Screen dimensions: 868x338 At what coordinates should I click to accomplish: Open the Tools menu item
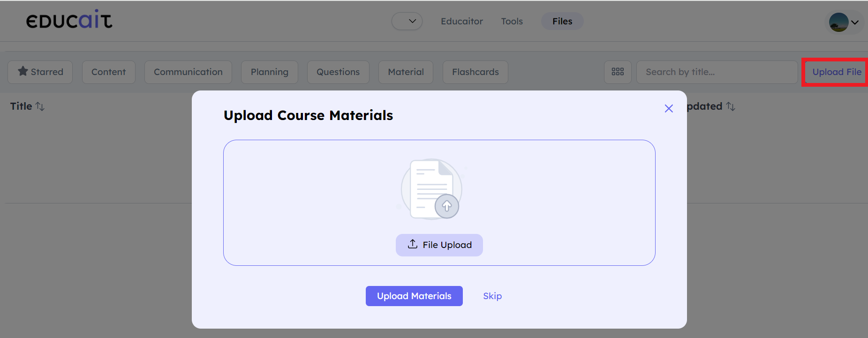point(512,21)
